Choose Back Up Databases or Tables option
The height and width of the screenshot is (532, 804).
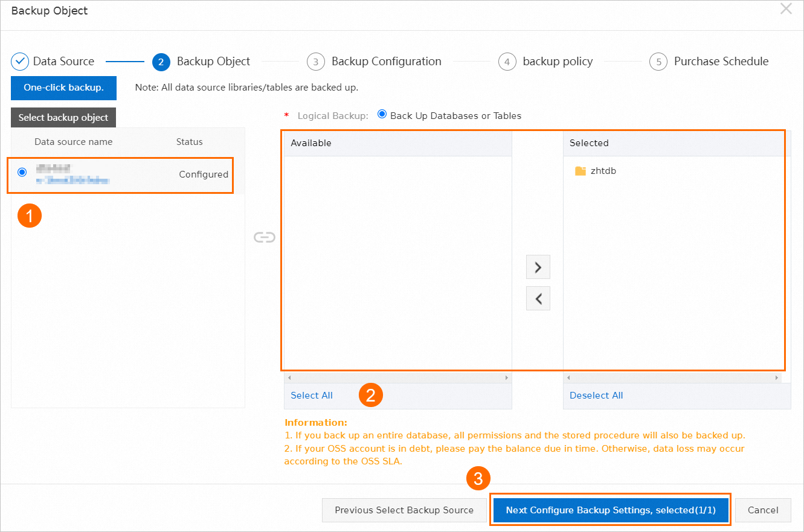point(382,114)
